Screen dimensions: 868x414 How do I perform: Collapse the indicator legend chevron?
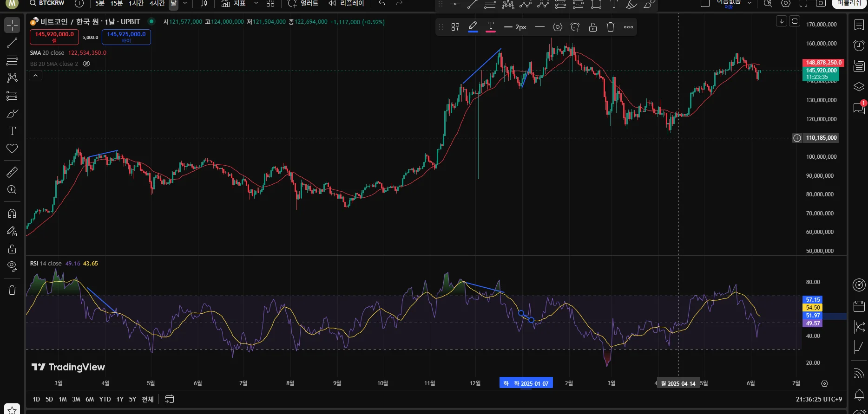pyautogui.click(x=36, y=76)
